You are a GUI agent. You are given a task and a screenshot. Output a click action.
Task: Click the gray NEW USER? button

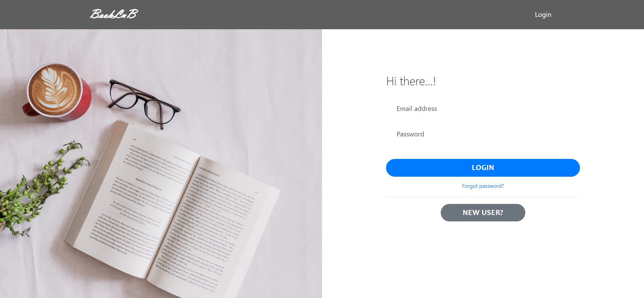tap(483, 213)
